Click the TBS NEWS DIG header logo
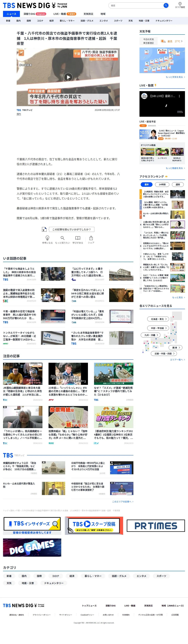The width and height of the screenshot is (188, 644). coord(35,5)
